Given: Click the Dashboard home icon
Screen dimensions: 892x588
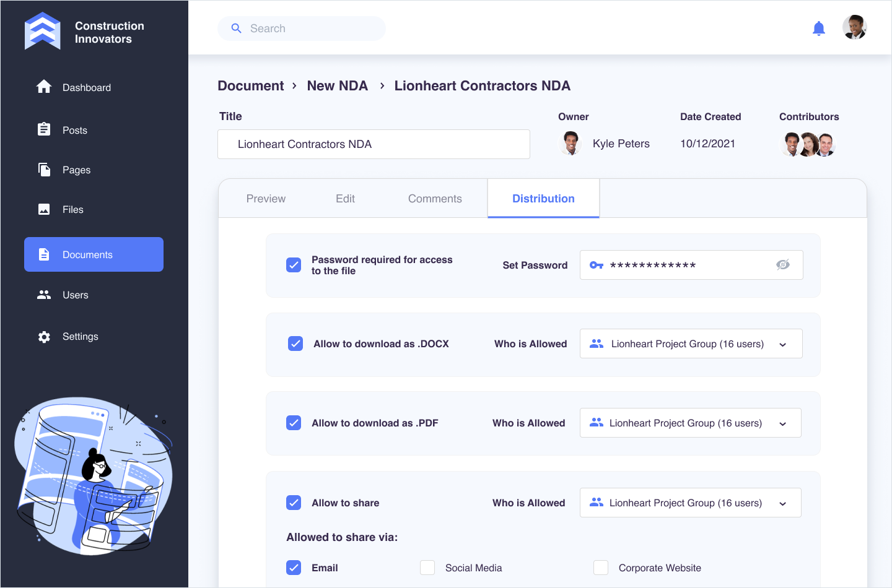Looking at the screenshot, I should click(x=44, y=87).
